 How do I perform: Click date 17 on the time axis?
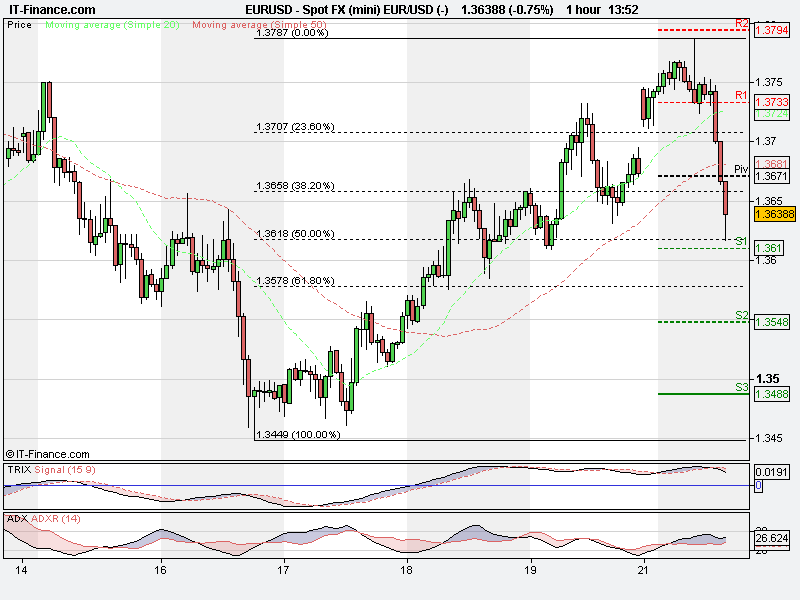(284, 570)
